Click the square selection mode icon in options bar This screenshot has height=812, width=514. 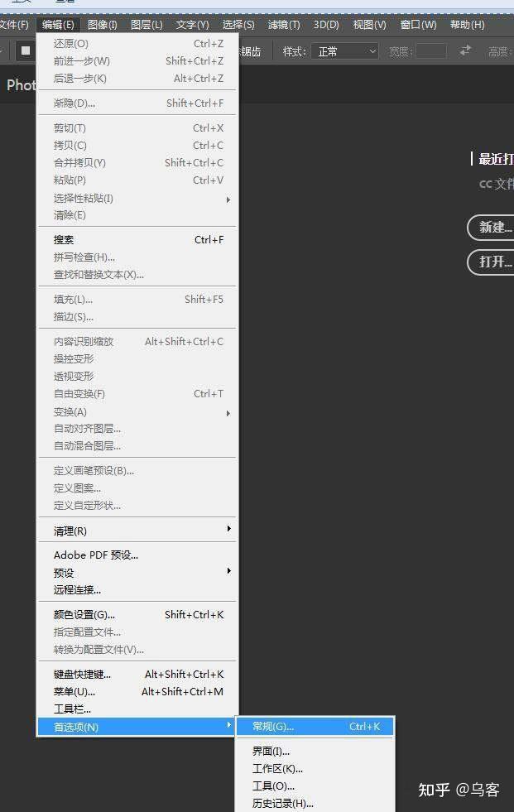pos(26,50)
